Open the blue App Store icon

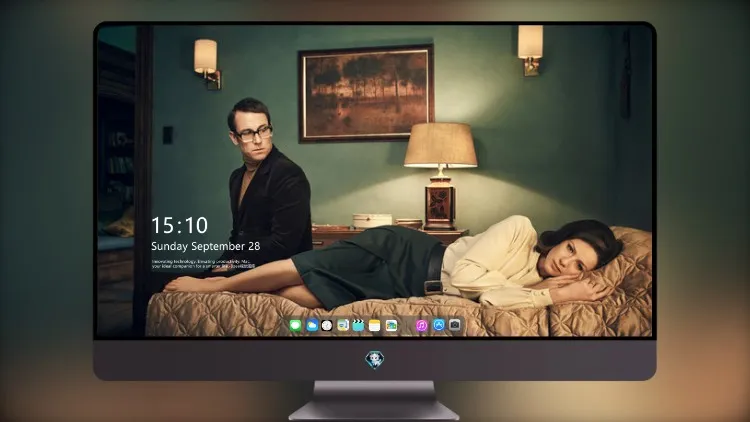439,325
